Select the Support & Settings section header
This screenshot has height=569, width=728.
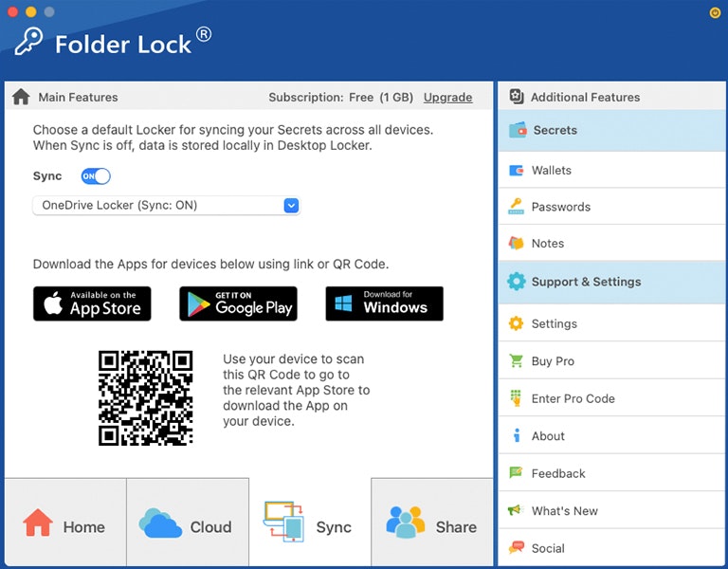[x=612, y=282]
